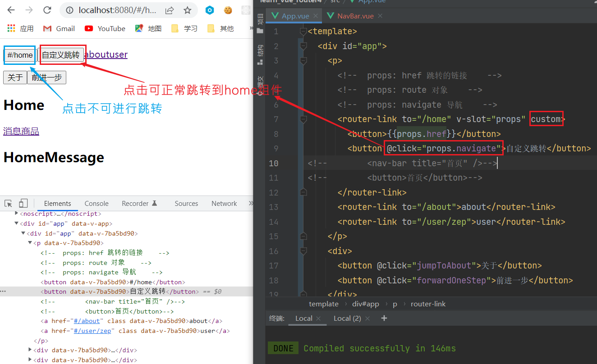597x364 pixels.
Task: Bookmark the page with the star icon
Action: tap(187, 10)
